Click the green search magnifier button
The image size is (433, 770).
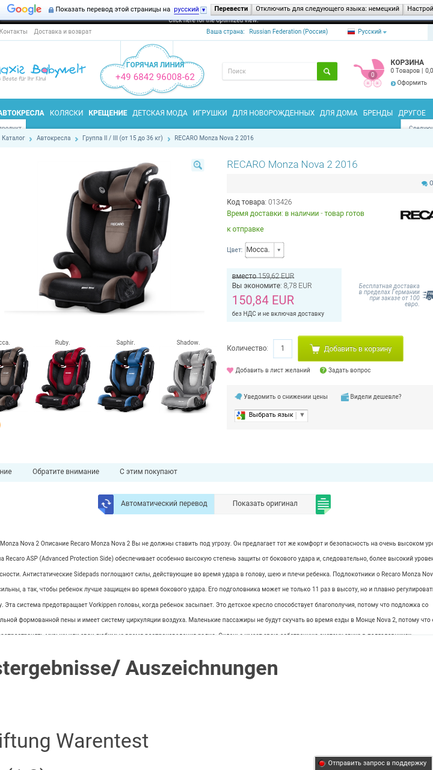(327, 71)
